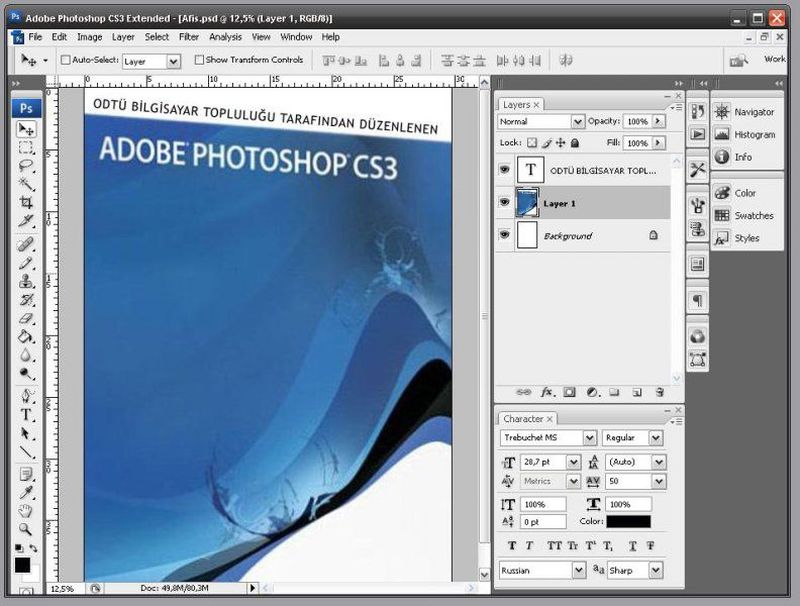Viewport: 800px width, 606px height.
Task: Select the Hand tool
Action: 26,511
